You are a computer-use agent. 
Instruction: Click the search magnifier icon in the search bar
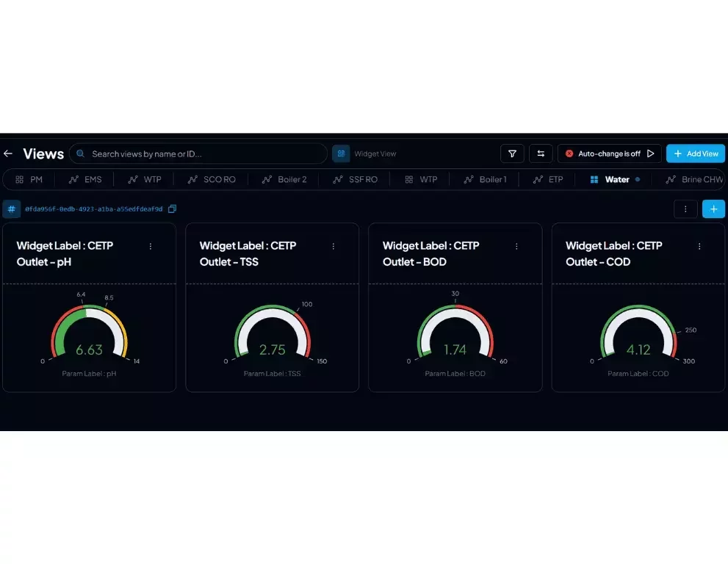[81, 153]
